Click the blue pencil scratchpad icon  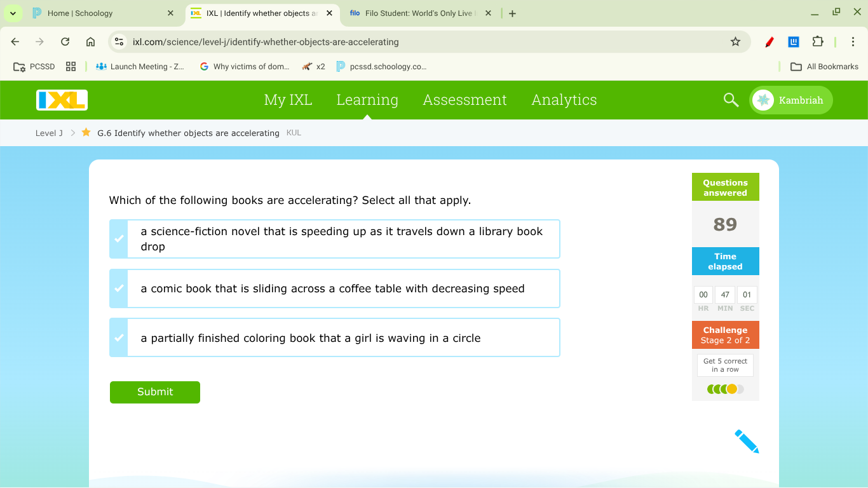[x=746, y=440]
